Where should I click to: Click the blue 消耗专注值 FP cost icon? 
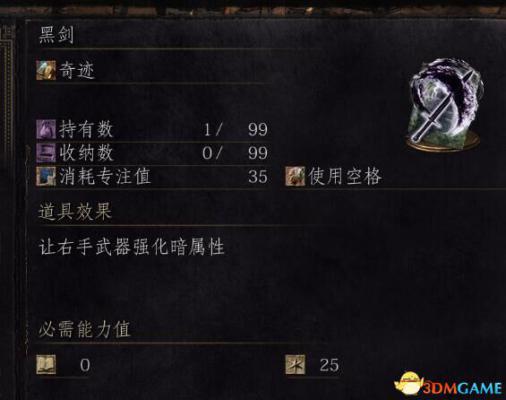[x=46, y=176]
